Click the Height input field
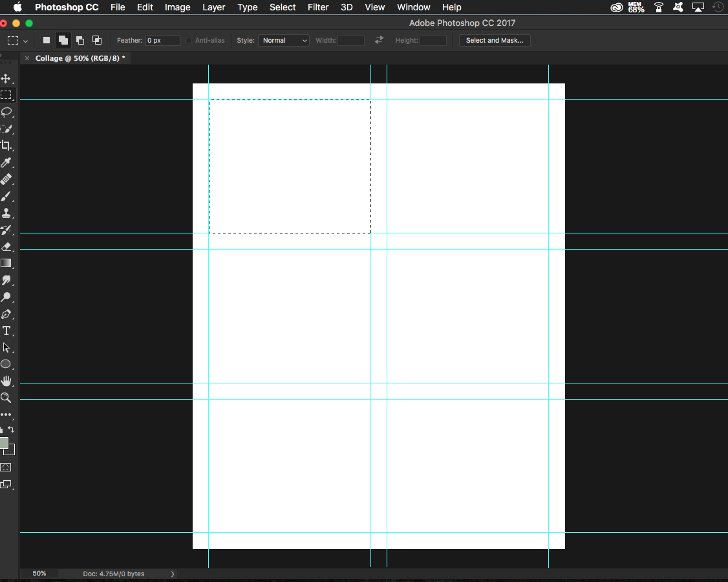Image resolution: width=728 pixels, height=582 pixels. pyautogui.click(x=433, y=40)
